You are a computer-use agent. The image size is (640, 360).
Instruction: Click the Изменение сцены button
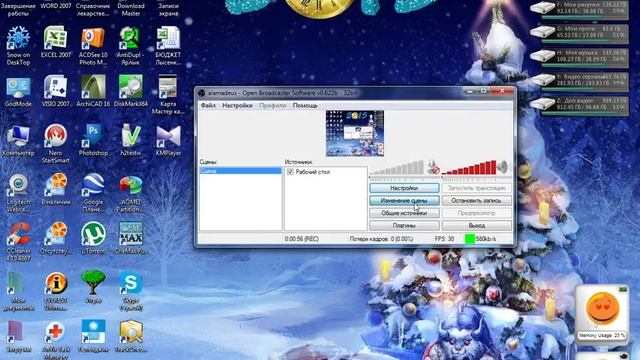click(x=404, y=200)
